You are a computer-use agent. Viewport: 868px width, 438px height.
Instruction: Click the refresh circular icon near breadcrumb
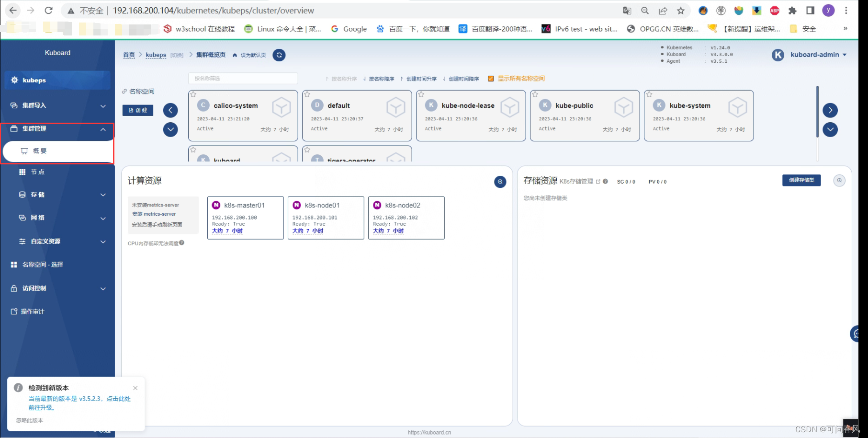click(279, 55)
